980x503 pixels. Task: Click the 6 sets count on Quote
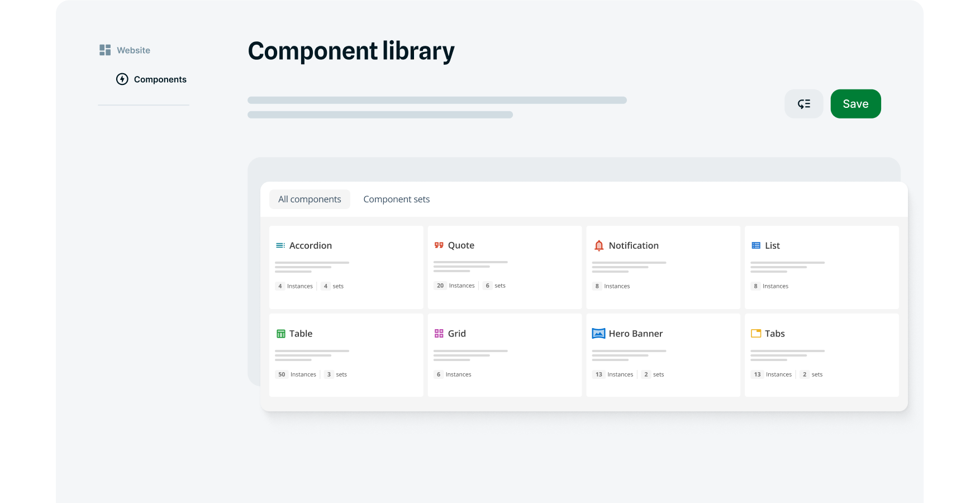coord(494,286)
